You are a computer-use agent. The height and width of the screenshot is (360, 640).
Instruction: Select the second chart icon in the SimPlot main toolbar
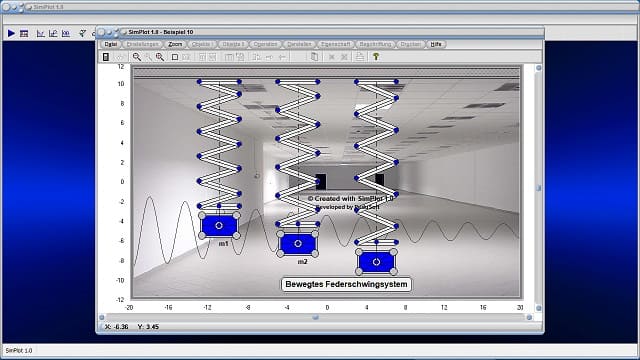pos(53,33)
